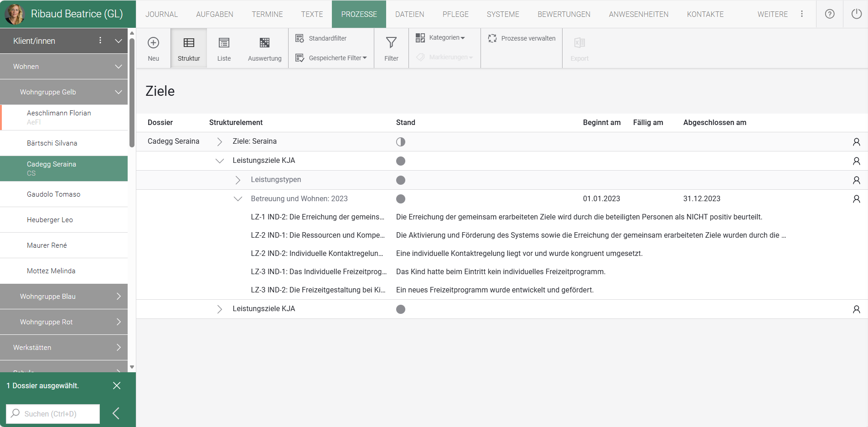Apply the Standardfilter
This screenshot has width=868, height=427.
[x=321, y=38]
